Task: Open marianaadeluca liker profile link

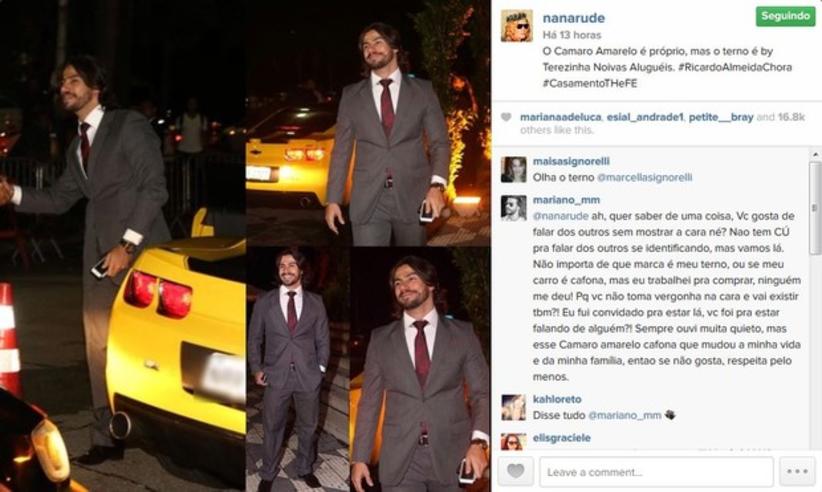Action: 560,117
